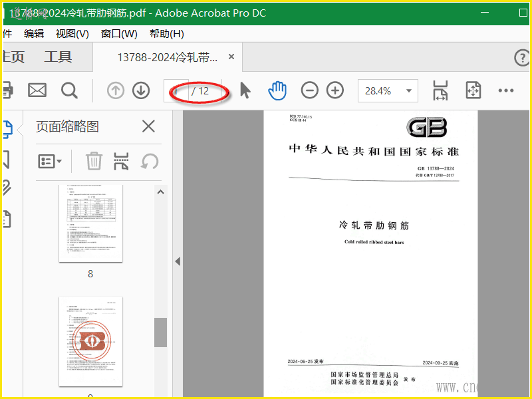Open the 编辑 menu
This screenshot has width=532, height=399.
coord(34,34)
